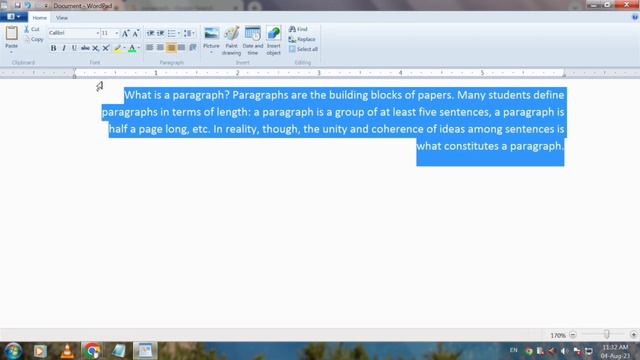Apply the yellow text highlight color
The width and height of the screenshot is (640, 360).
[x=118, y=48]
